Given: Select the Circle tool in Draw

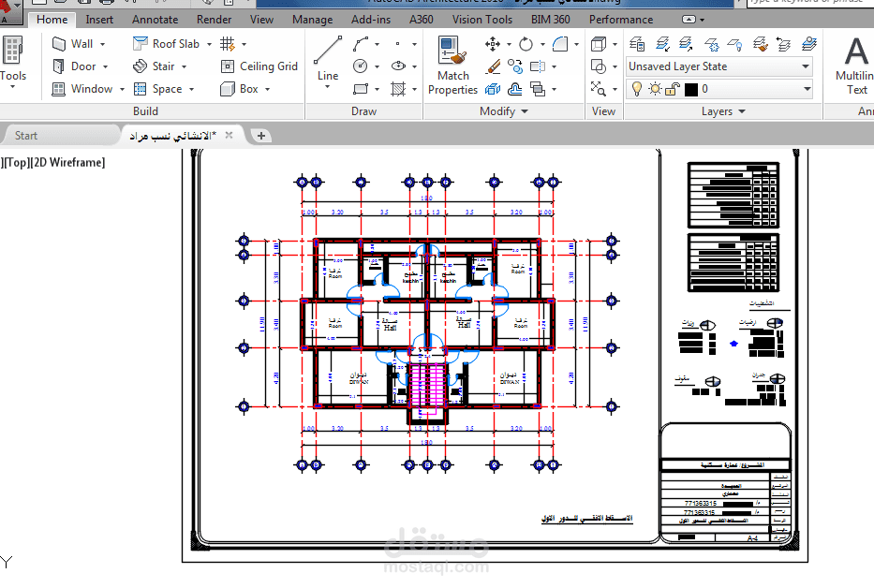Looking at the screenshot, I should 361,66.
